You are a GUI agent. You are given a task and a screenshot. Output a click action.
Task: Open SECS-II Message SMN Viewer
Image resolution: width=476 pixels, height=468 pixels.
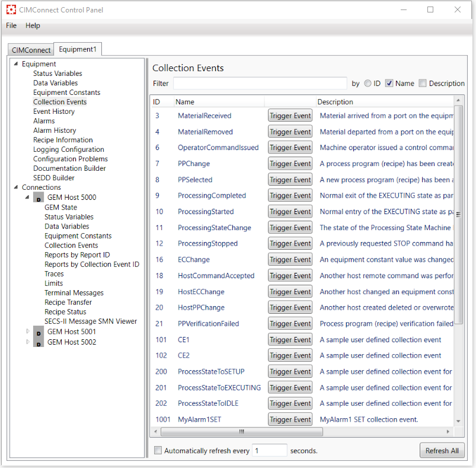coord(91,321)
